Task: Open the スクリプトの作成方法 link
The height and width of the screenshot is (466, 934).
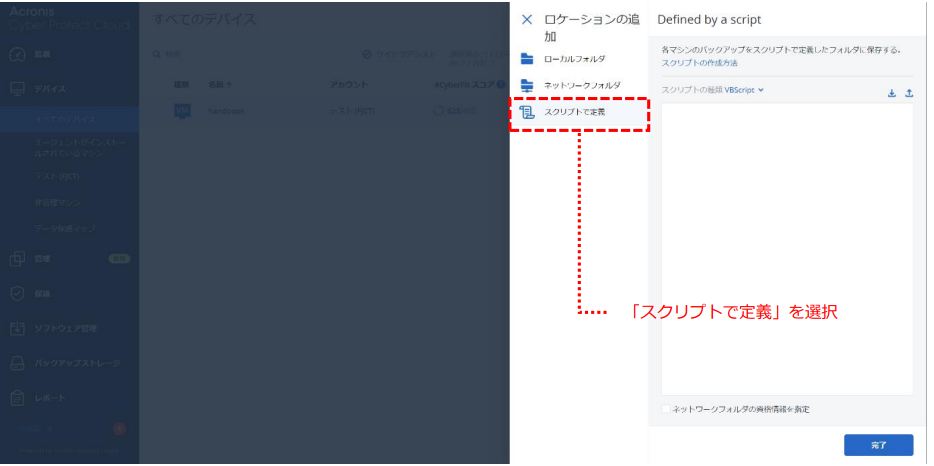Action: [699, 63]
